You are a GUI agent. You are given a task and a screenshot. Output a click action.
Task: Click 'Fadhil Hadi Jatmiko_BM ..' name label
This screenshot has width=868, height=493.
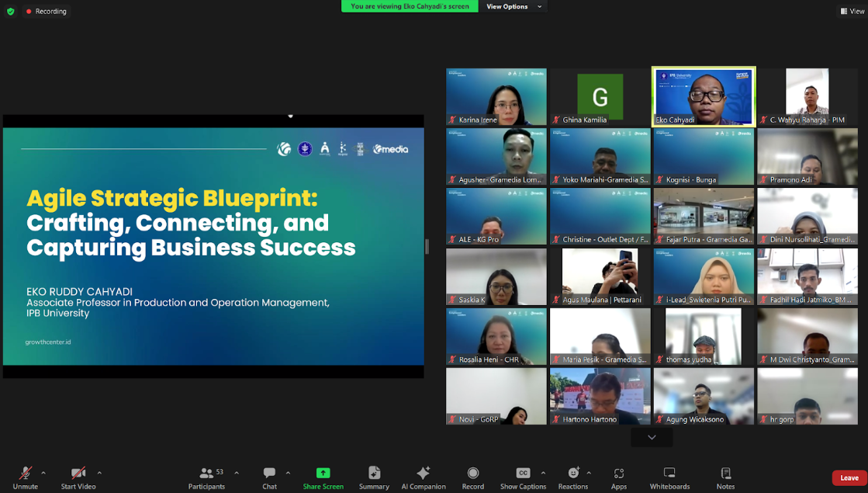click(x=811, y=300)
